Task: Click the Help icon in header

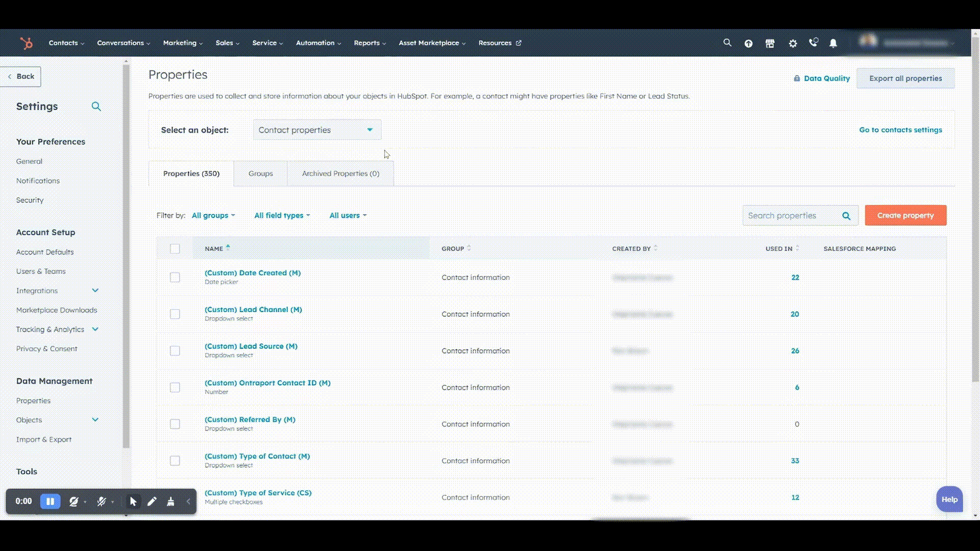Action: coord(748,43)
